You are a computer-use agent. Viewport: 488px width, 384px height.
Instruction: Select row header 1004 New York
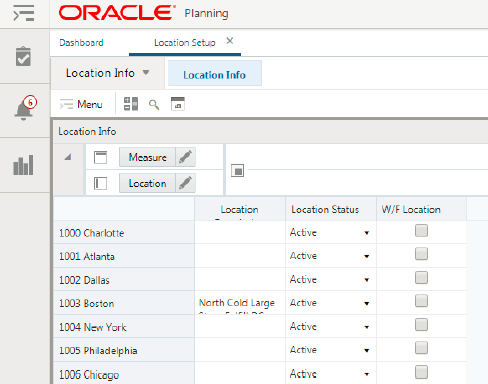pos(124,327)
